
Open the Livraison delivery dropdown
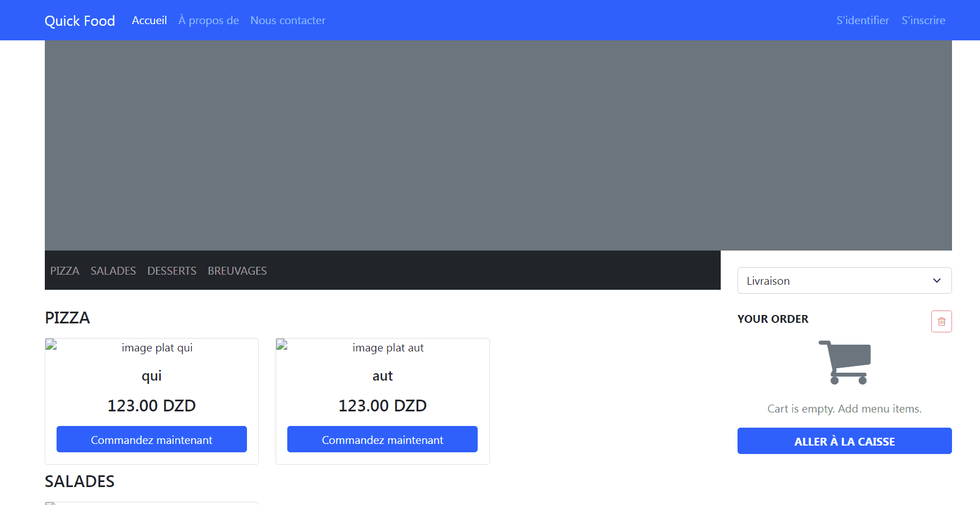coord(844,280)
